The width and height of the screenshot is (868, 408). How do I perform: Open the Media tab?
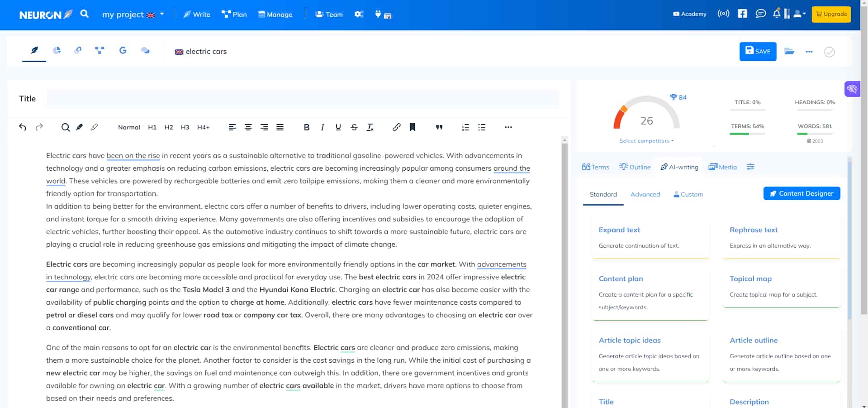pyautogui.click(x=722, y=167)
